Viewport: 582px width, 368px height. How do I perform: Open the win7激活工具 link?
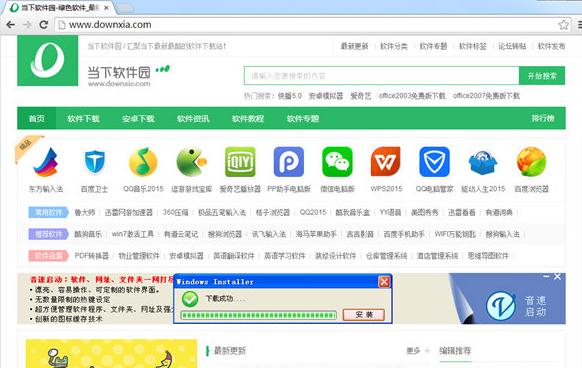click(x=133, y=234)
